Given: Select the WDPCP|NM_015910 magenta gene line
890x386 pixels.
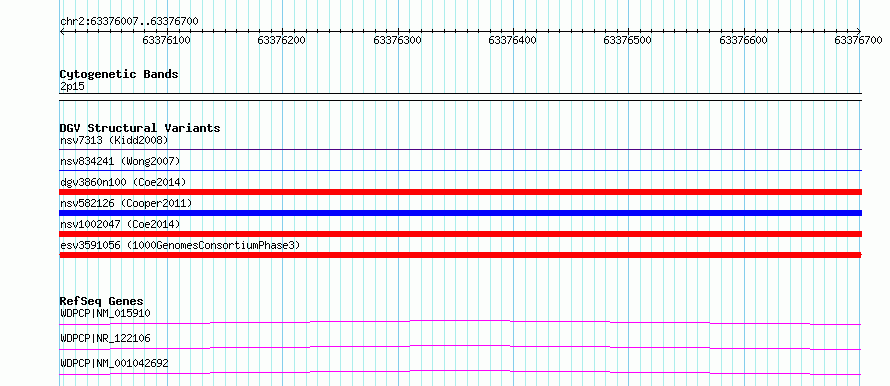Looking at the screenshot, I should 460,322.
